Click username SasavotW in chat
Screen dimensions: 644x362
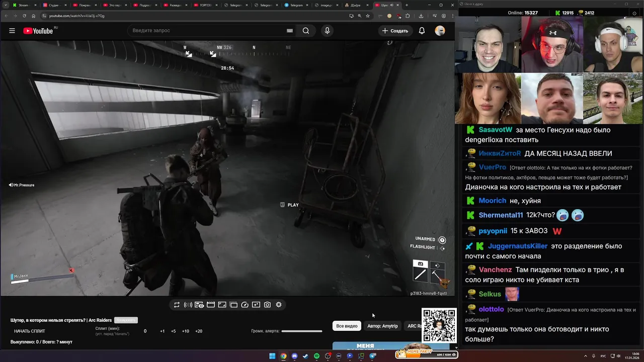coord(496,130)
